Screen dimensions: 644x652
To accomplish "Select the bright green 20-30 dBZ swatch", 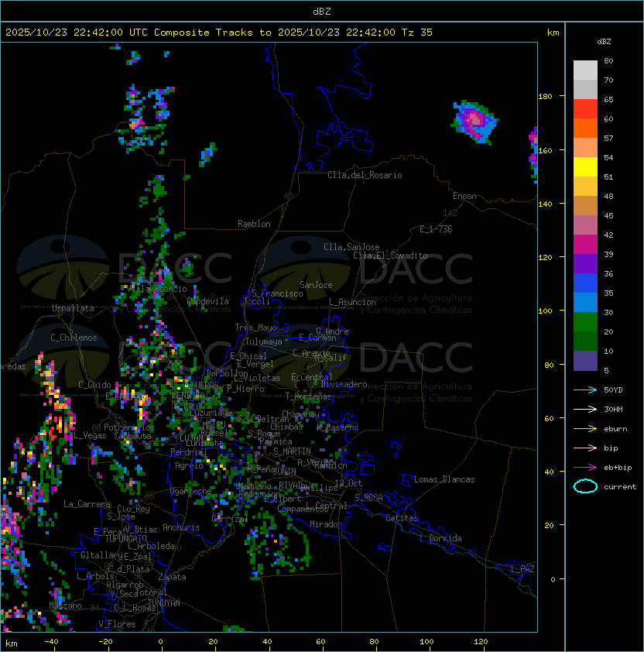I will pos(585,322).
